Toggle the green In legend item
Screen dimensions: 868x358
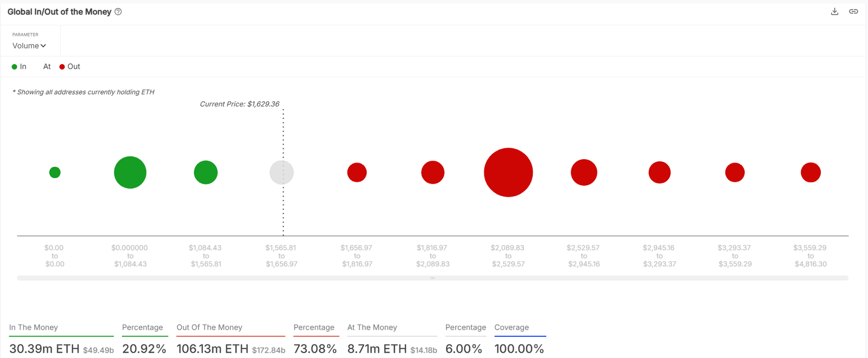pos(19,67)
